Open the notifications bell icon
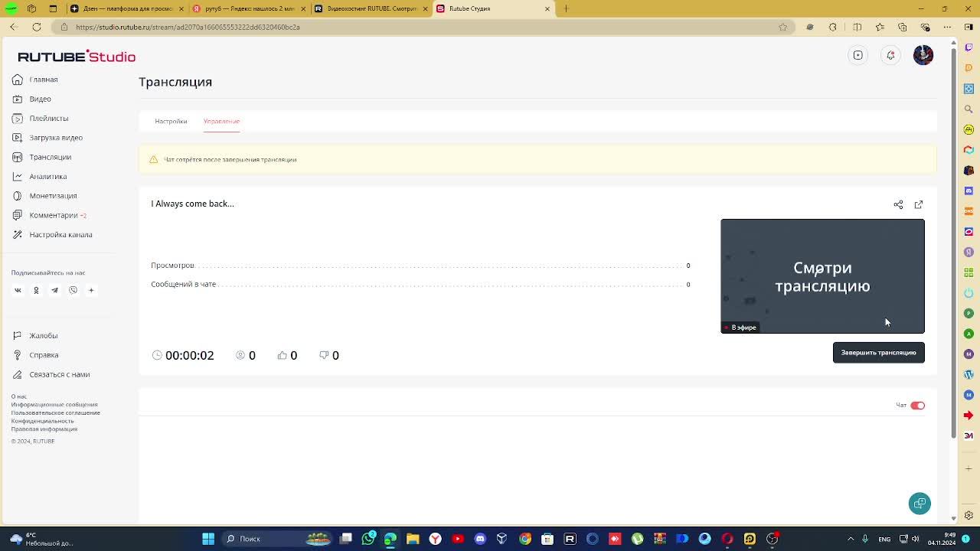The image size is (980, 551). [x=890, y=55]
